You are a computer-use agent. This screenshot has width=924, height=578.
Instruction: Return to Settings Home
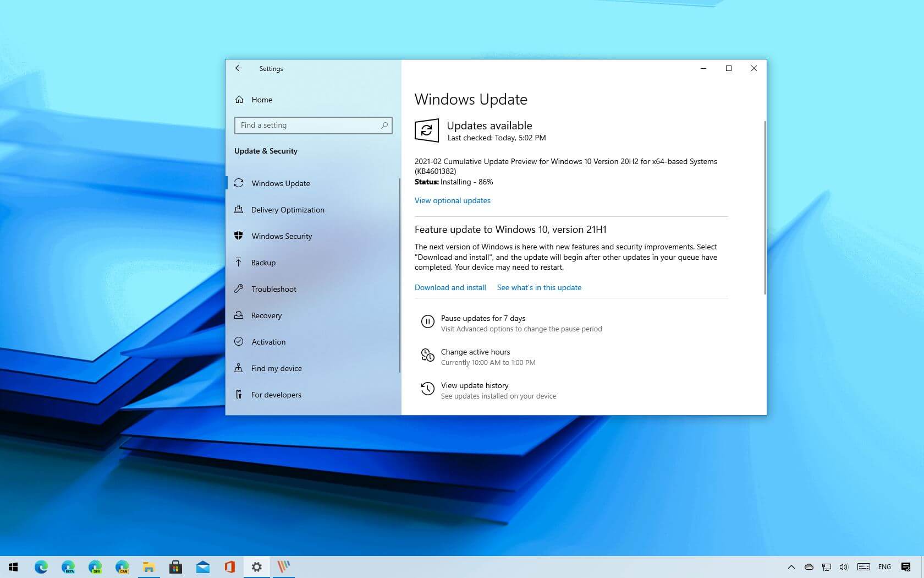pos(262,100)
